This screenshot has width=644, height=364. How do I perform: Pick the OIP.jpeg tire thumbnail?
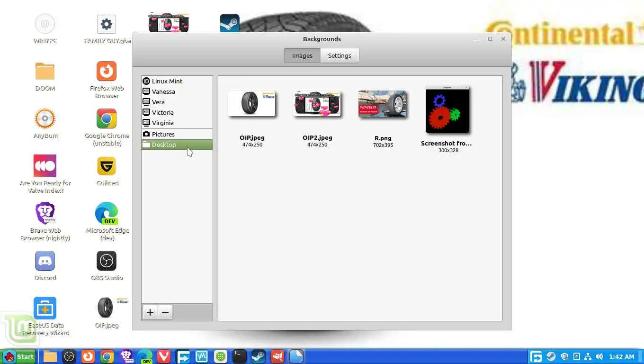251,103
